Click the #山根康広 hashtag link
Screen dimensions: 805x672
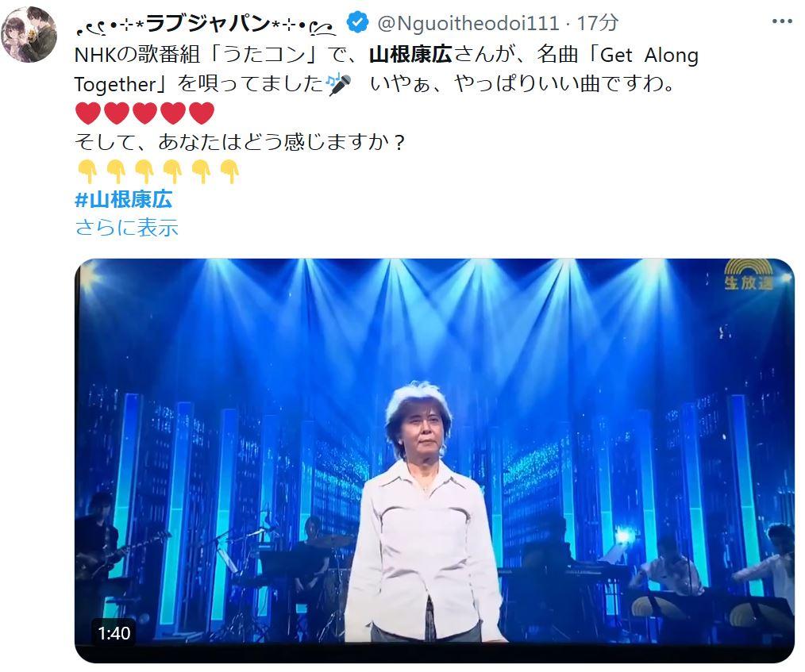(123, 200)
